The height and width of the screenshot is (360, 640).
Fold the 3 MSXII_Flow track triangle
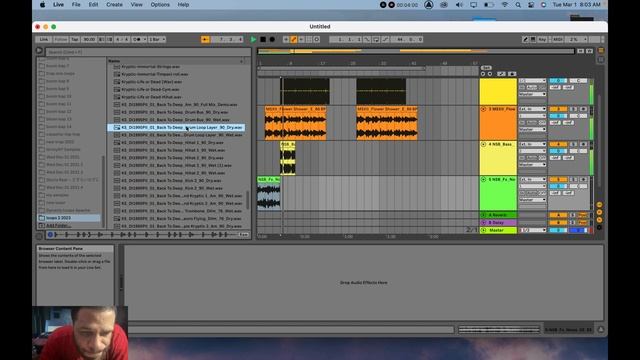484,109
